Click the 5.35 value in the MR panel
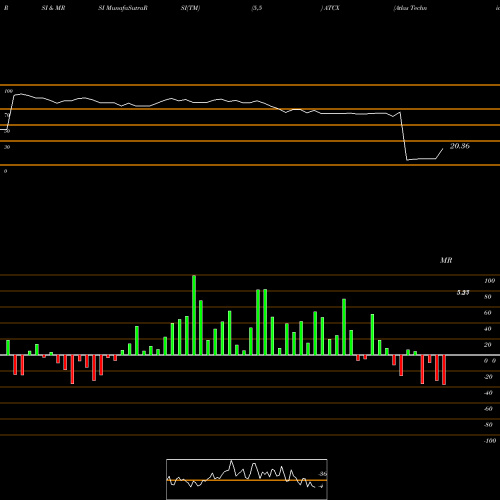500x500 pixels. click(463, 292)
